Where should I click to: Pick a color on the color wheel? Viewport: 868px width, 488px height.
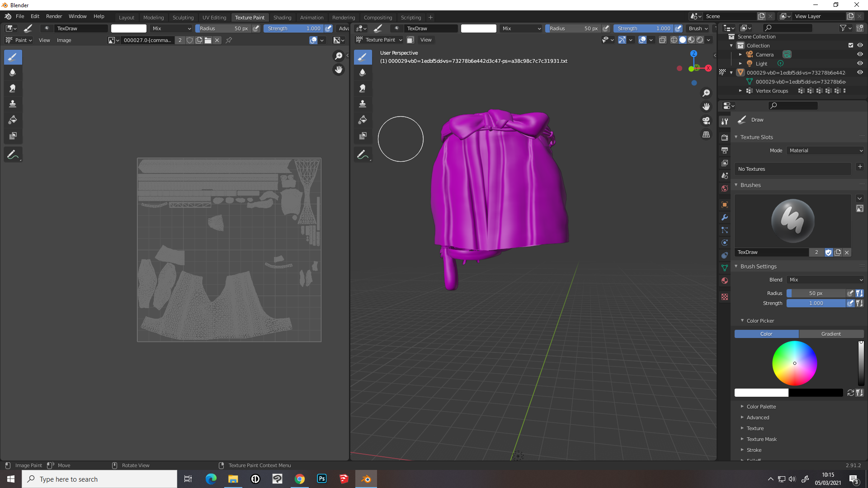[x=794, y=363]
